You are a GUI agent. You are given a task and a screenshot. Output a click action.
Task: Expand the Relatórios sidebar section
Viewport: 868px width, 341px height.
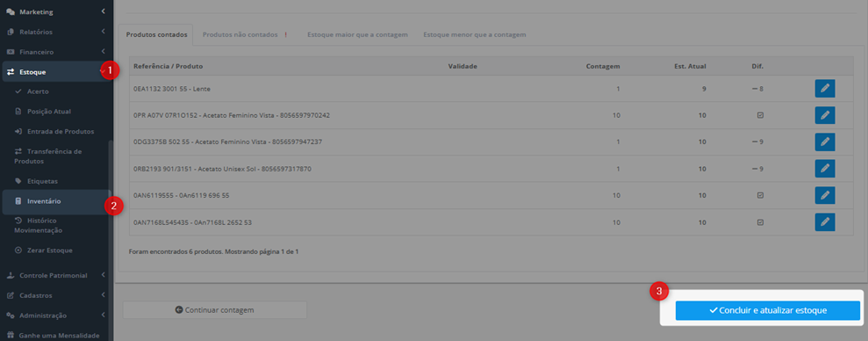tap(55, 32)
